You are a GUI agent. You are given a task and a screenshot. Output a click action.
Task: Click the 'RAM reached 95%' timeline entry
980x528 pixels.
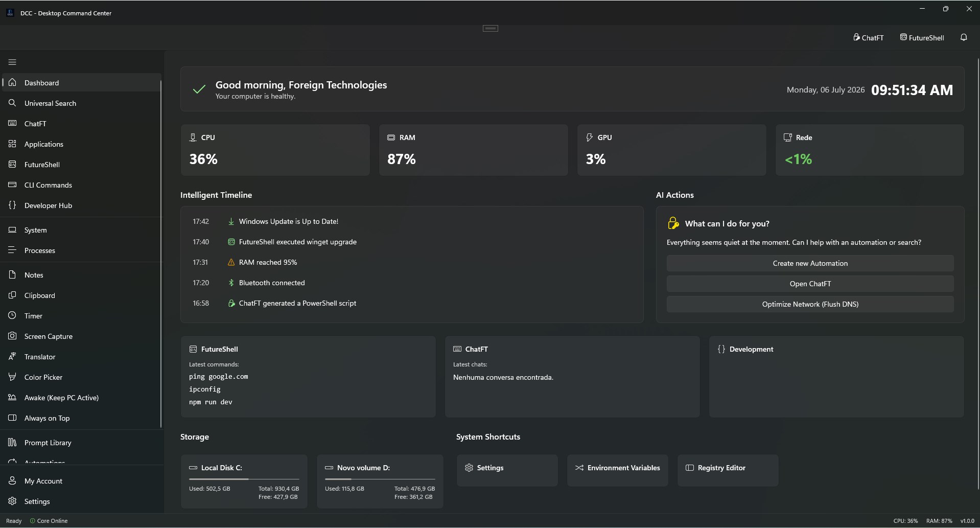point(268,262)
